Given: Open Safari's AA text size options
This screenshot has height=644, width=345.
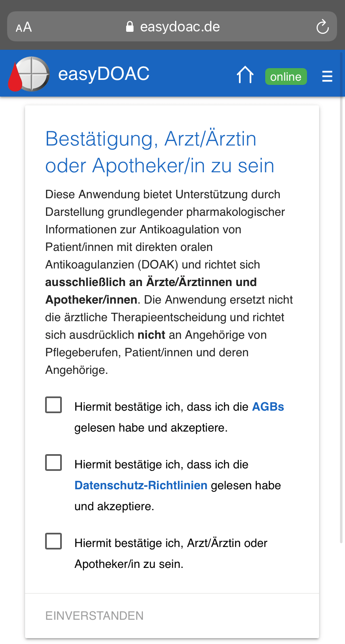Looking at the screenshot, I should [x=24, y=28].
